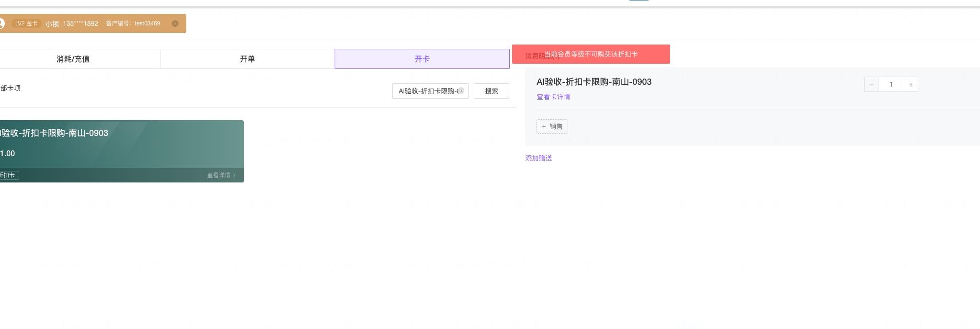Screen dimensions: 980x329
Task: Decrease the card quantity by one
Action: pos(871,85)
